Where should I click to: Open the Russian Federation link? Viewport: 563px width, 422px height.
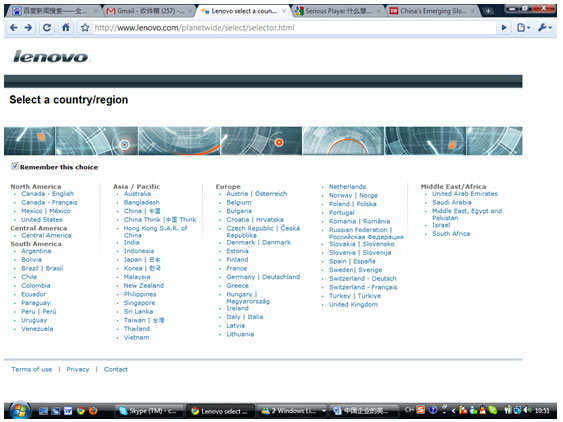click(x=366, y=233)
